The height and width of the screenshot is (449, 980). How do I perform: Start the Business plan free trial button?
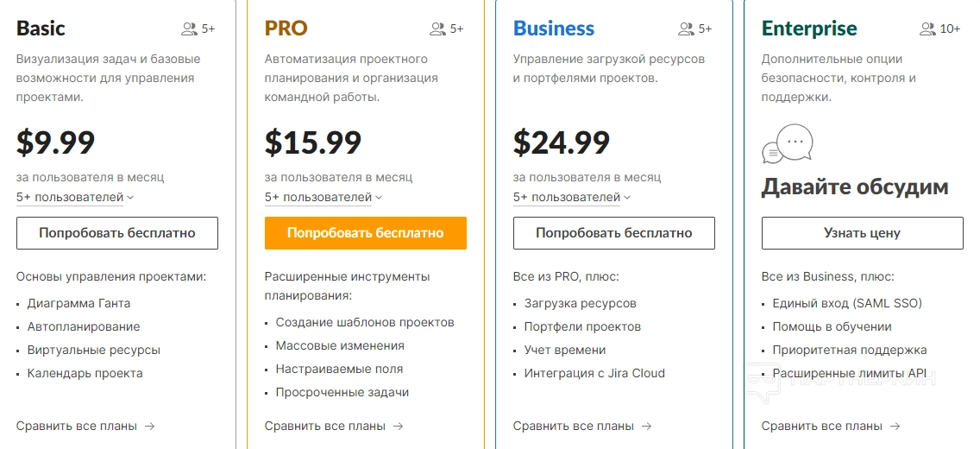point(614,233)
